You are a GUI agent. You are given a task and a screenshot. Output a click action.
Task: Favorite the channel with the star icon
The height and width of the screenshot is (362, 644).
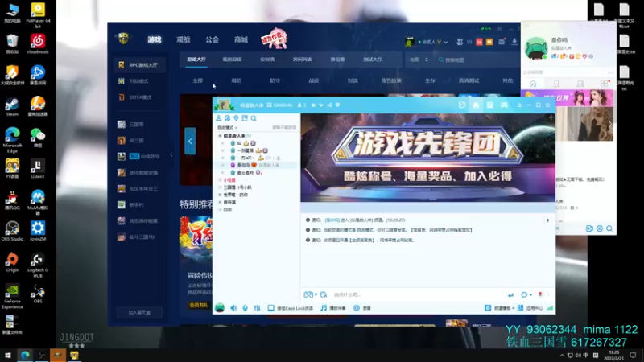(313, 105)
